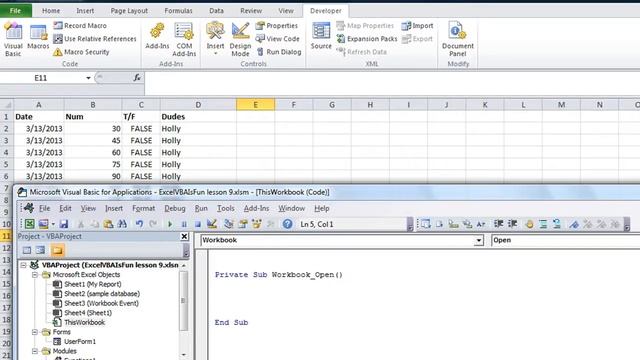Open the Name Box dropdown arrow
This screenshot has width=640, height=360.
88,78
